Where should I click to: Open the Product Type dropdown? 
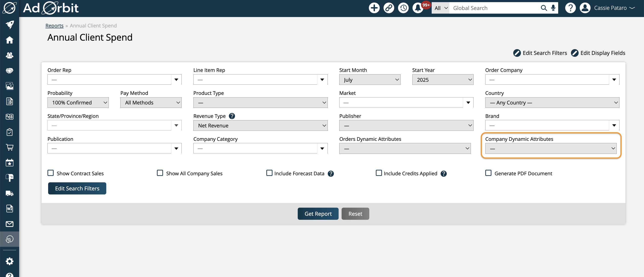[260, 103]
